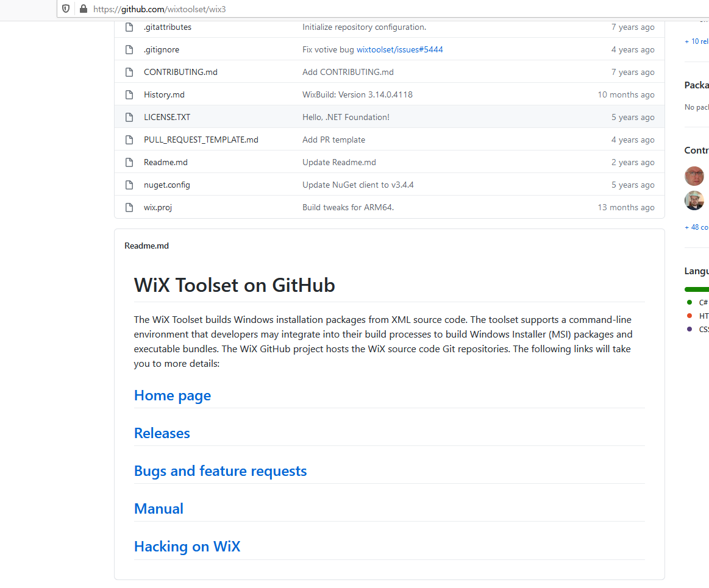This screenshot has width=709, height=588.
Task: Open the 'Manual' readme link
Action: tap(159, 509)
